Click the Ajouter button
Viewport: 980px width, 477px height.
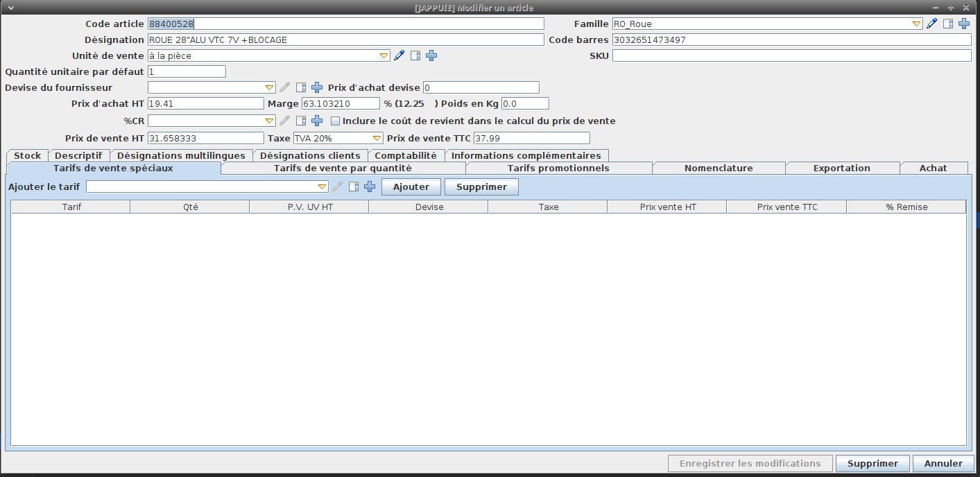[411, 187]
